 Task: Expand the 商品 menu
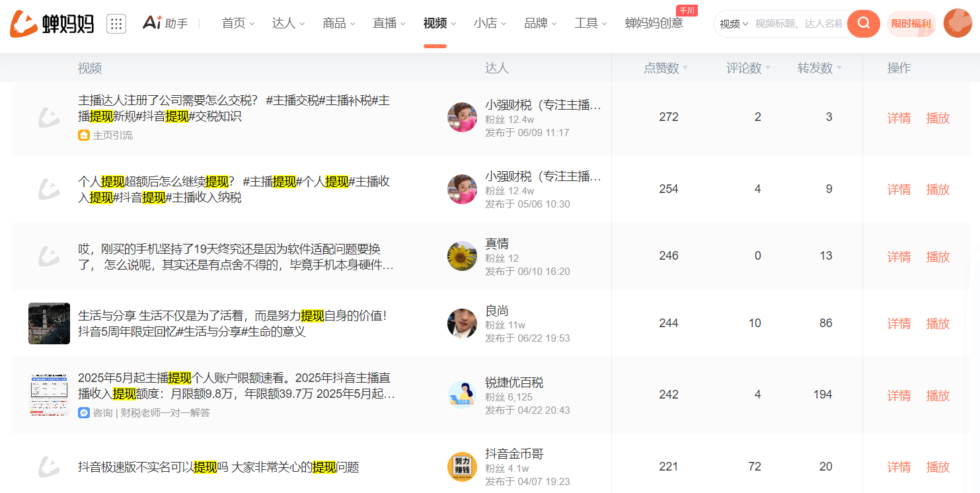338,24
